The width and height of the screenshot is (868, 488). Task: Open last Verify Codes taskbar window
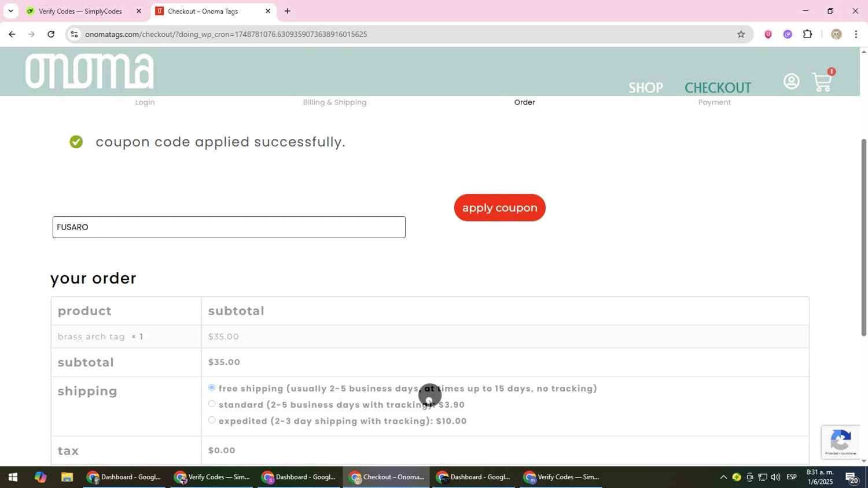coord(562,478)
